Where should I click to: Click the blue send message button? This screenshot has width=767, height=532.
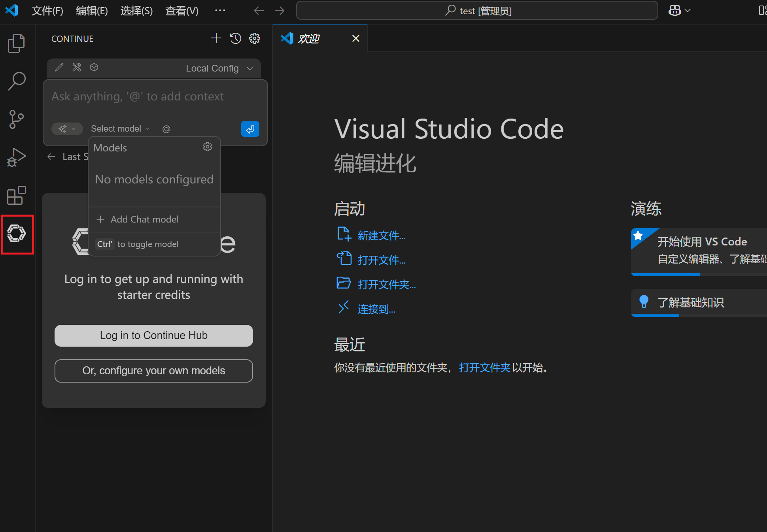click(x=250, y=129)
